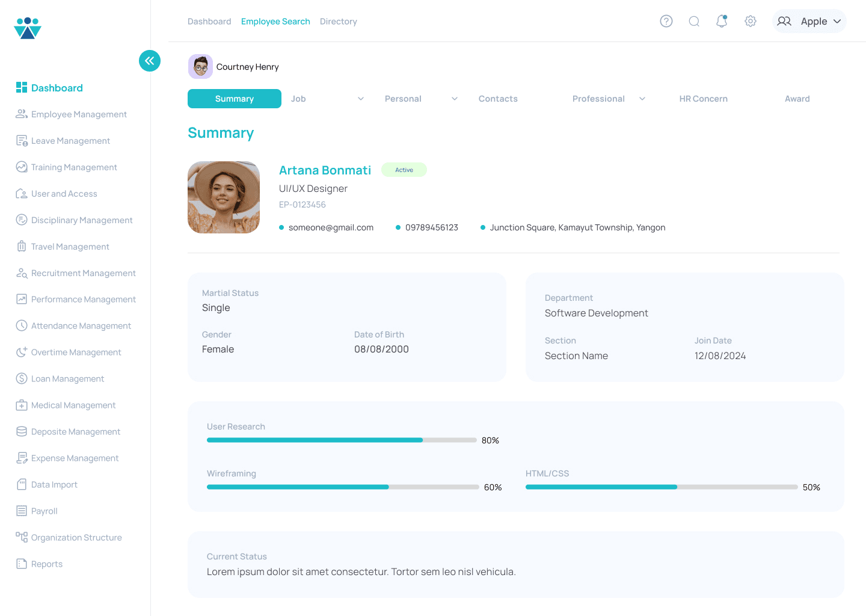Open search using the magnifier icon

(694, 21)
